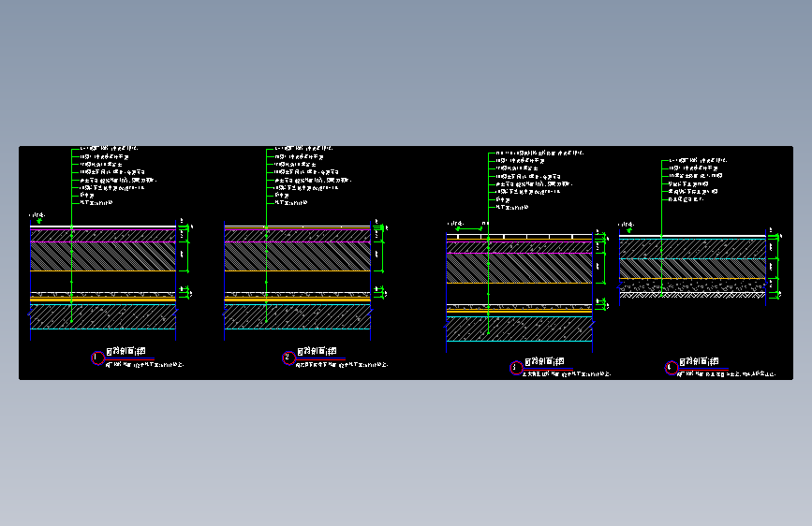812x526 pixels.
Task: Select the bottom concrete slab of section 1
Action: click(x=103, y=316)
